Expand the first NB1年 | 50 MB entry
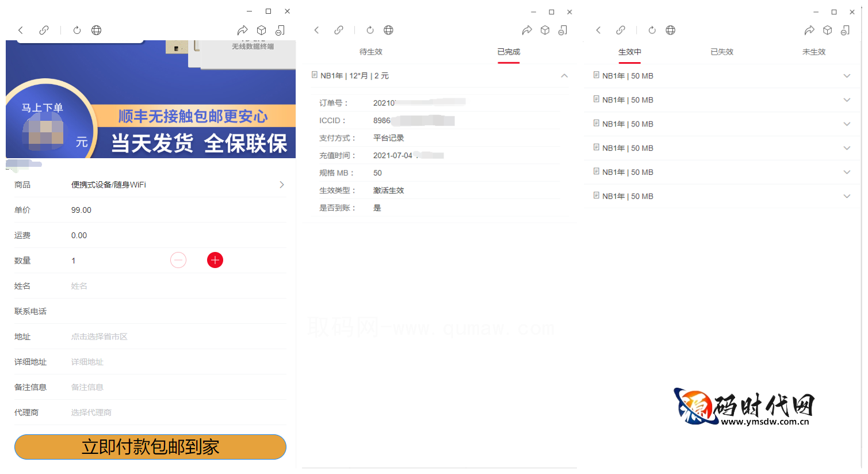 tap(847, 76)
